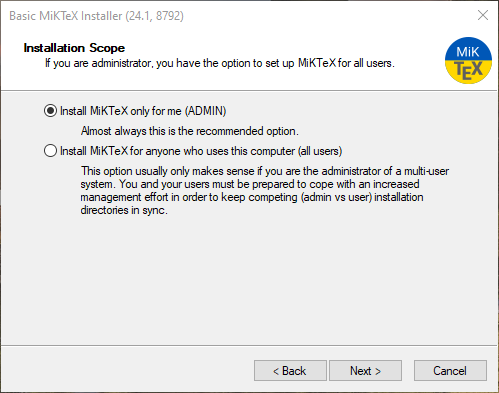Abort setup with the Cancel button

(450, 371)
